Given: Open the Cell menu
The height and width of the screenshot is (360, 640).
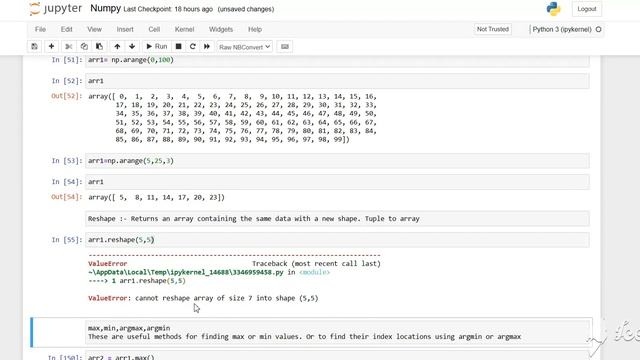Looking at the screenshot, I should point(154,29).
